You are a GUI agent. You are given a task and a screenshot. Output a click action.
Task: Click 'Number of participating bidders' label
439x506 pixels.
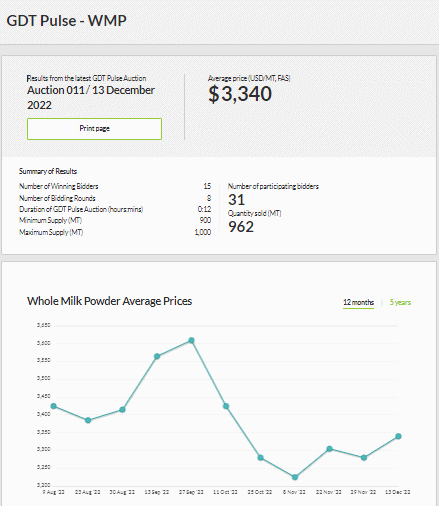point(273,186)
